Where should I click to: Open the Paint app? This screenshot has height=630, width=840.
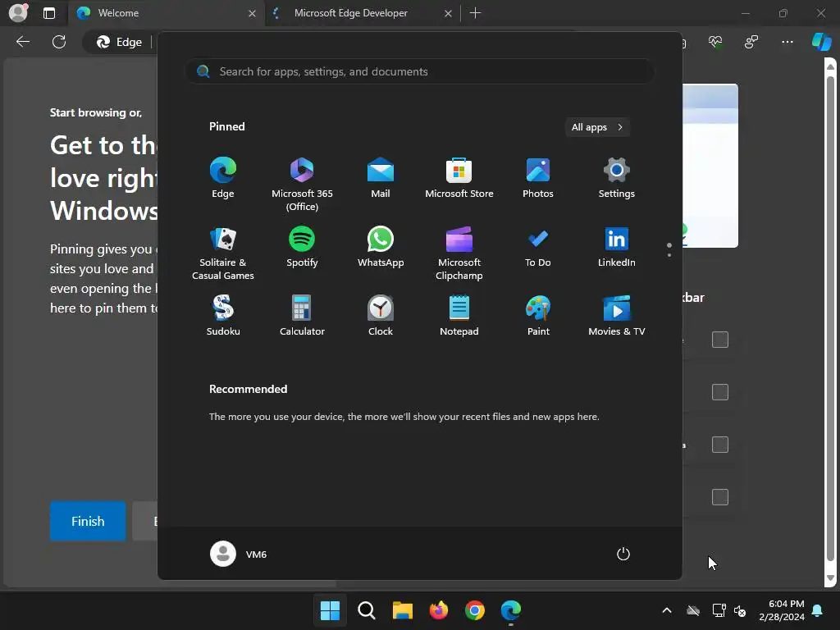click(x=538, y=316)
